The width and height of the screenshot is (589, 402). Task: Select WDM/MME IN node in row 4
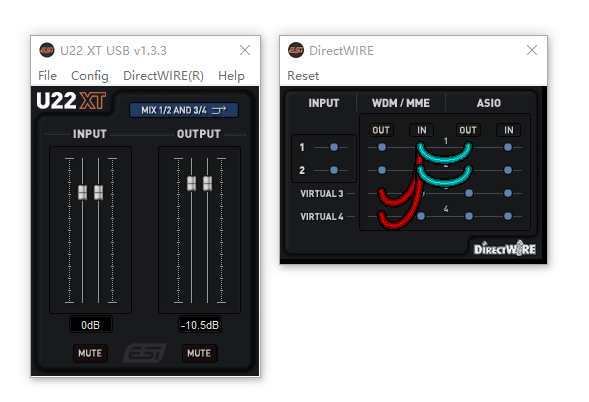421,216
